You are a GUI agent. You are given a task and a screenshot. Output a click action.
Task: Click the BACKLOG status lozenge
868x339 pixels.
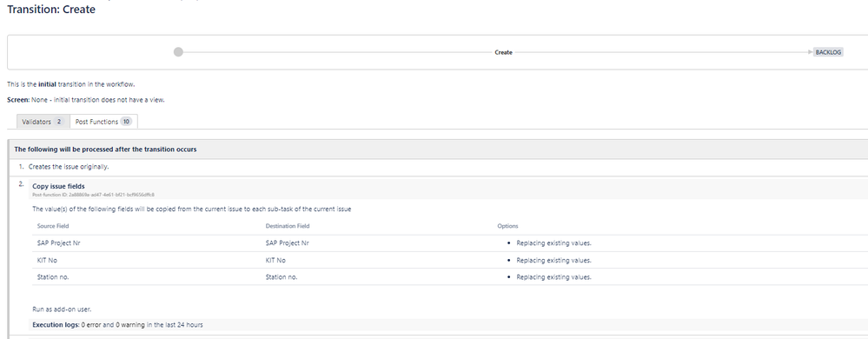[828, 52]
